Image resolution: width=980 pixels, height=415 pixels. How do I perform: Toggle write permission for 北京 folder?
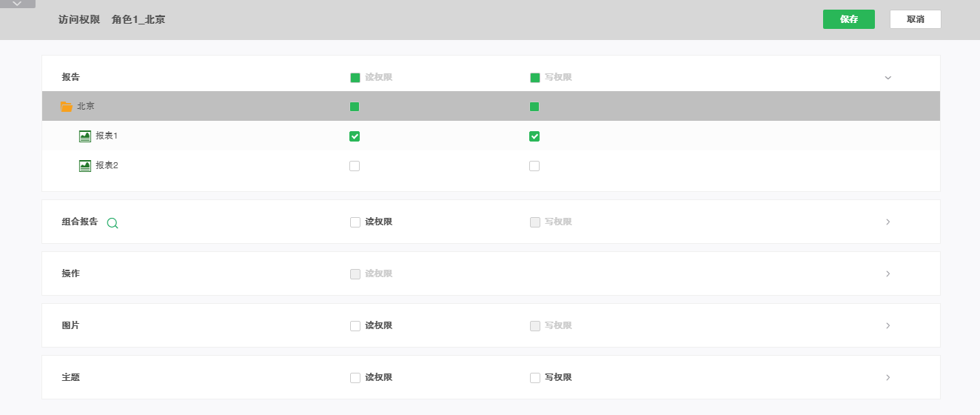coord(534,107)
